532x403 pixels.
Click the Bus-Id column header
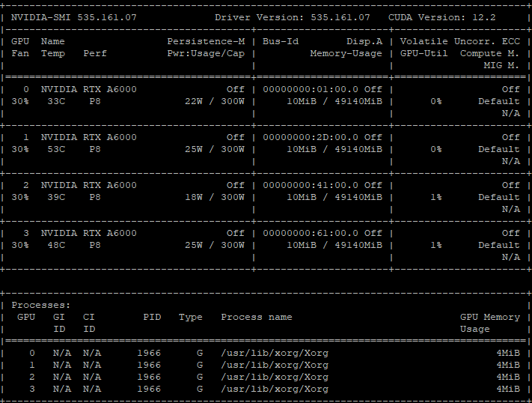coord(281,41)
